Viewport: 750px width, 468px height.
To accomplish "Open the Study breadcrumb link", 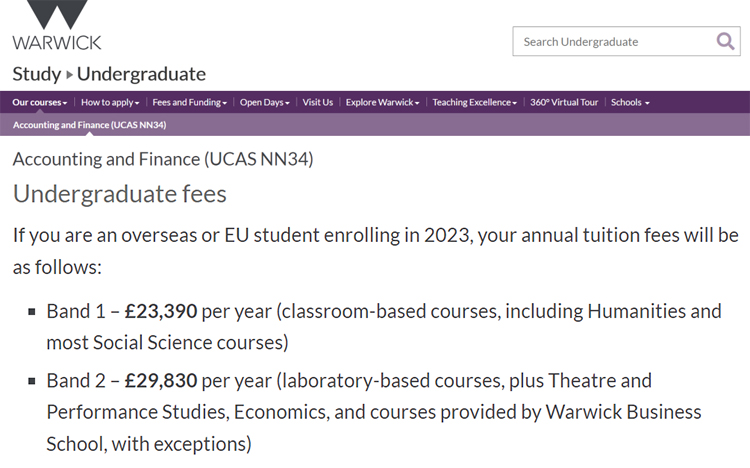I will [x=36, y=74].
